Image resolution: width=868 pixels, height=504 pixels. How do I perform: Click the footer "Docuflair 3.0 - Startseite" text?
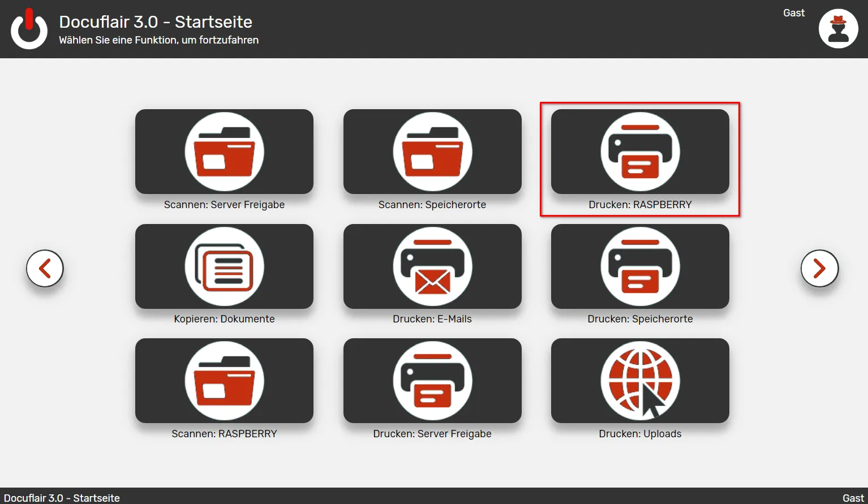point(62,498)
